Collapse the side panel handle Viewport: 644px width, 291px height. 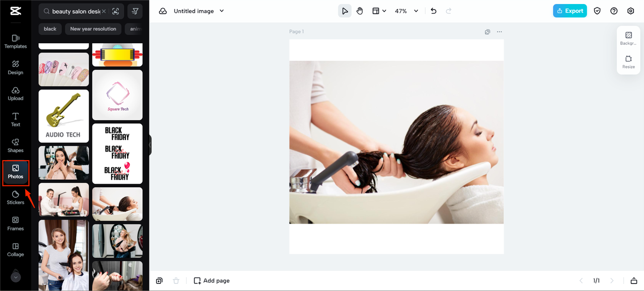[150, 145]
